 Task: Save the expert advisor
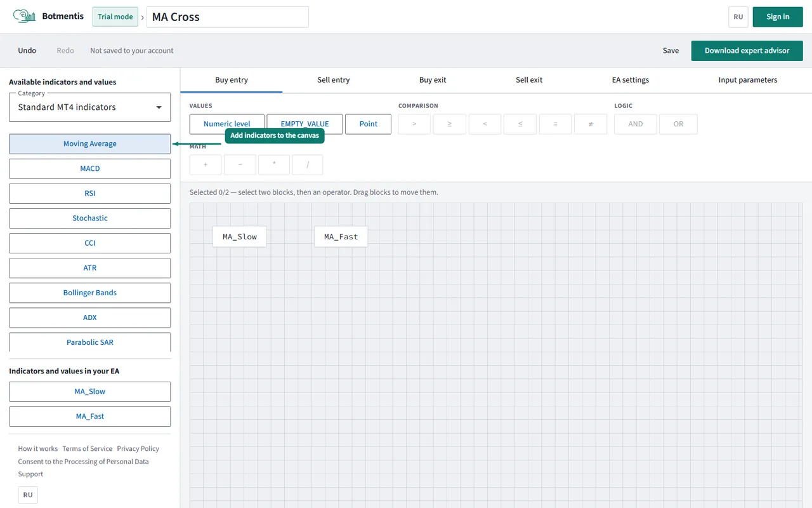click(x=671, y=51)
